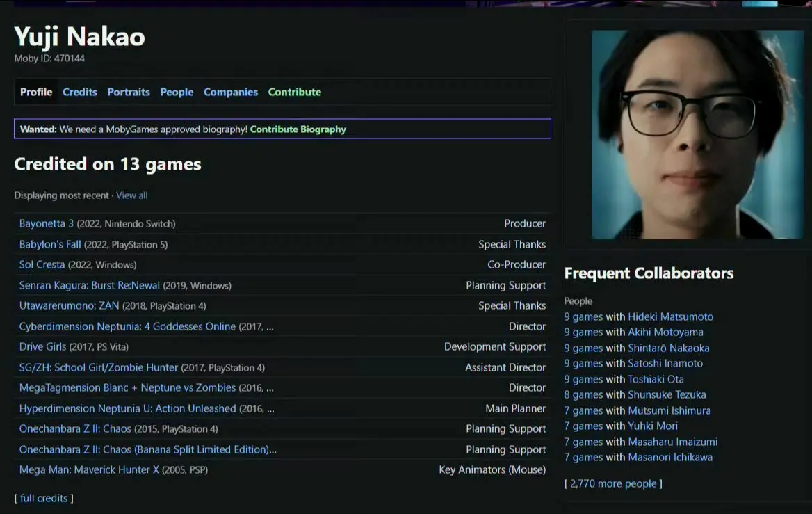Open the Drive Girls link
The height and width of the screenshot is (514, 812).
[42, 346]
